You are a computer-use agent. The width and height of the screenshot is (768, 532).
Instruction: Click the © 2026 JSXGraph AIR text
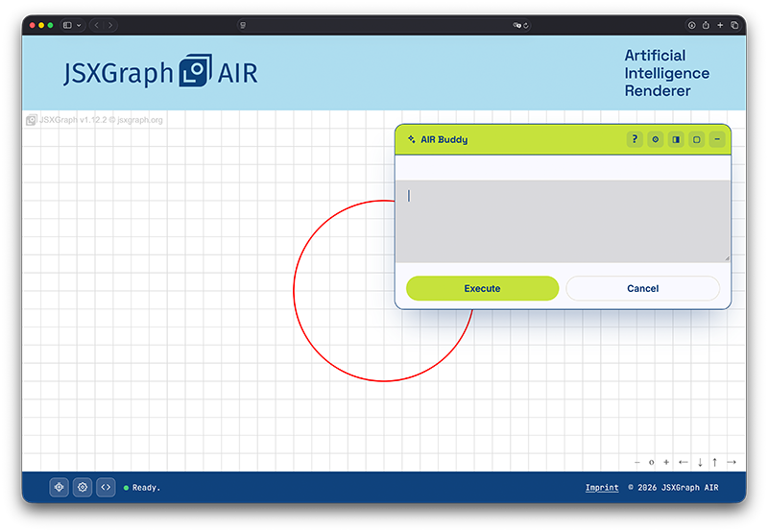pos(673,488)
